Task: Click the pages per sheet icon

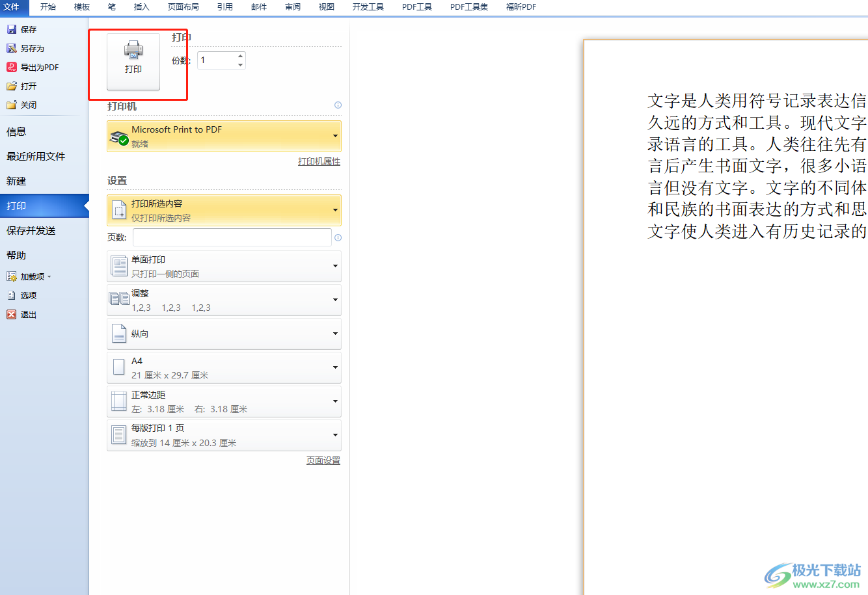Action: (119, 434)
